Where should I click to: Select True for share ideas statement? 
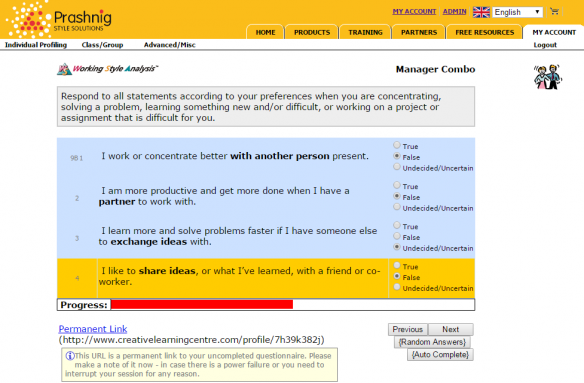click(x=397, y=265)
